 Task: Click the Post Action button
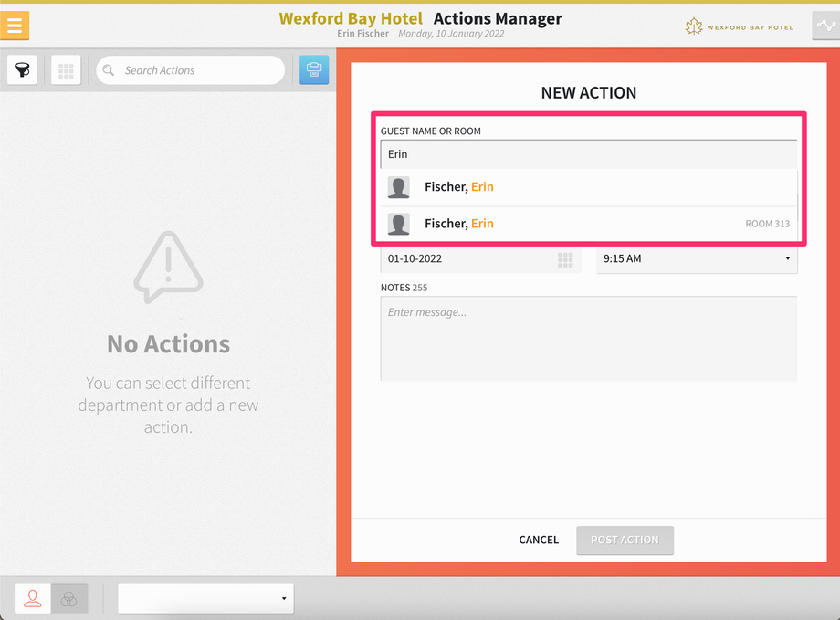625,541
